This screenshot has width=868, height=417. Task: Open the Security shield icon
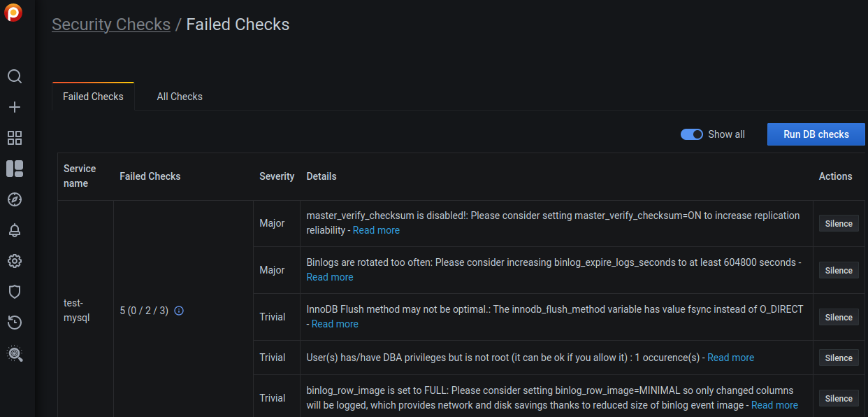(14, 292)
